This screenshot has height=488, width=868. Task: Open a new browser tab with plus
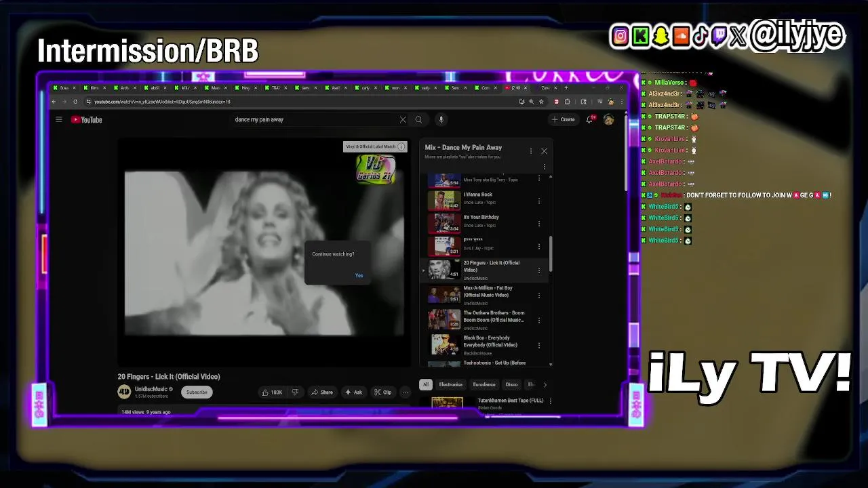point(566,87)
